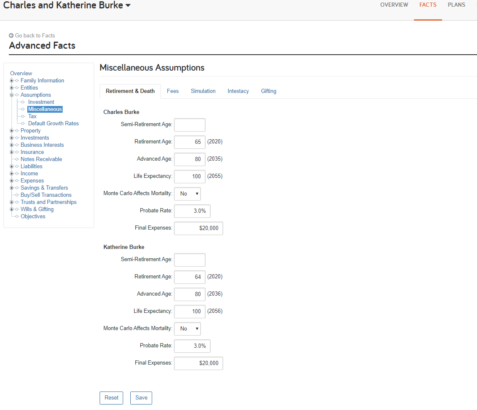Screen dimensions: 477x410
Task: Collapse the Assumptions tree node
Action: 11,95
